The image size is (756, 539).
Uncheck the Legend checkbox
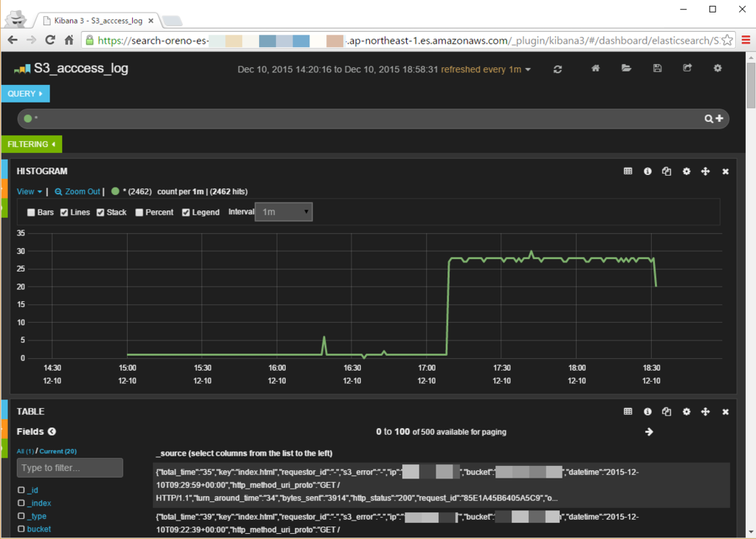pos(185,213)
